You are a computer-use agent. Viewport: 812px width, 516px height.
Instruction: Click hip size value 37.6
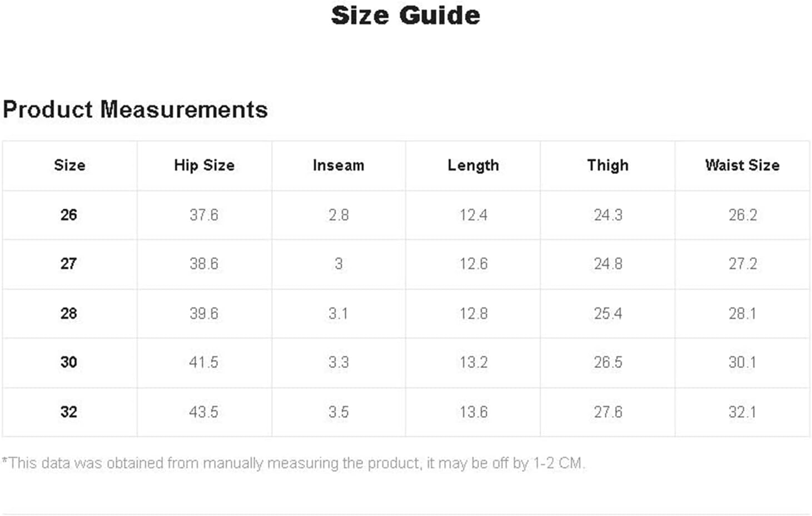point(204,215)
